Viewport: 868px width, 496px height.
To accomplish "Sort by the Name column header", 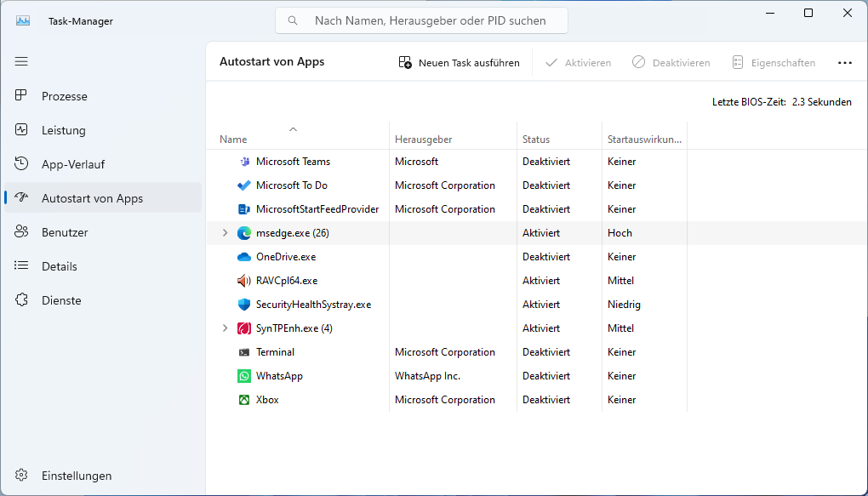I will [298, 135].
